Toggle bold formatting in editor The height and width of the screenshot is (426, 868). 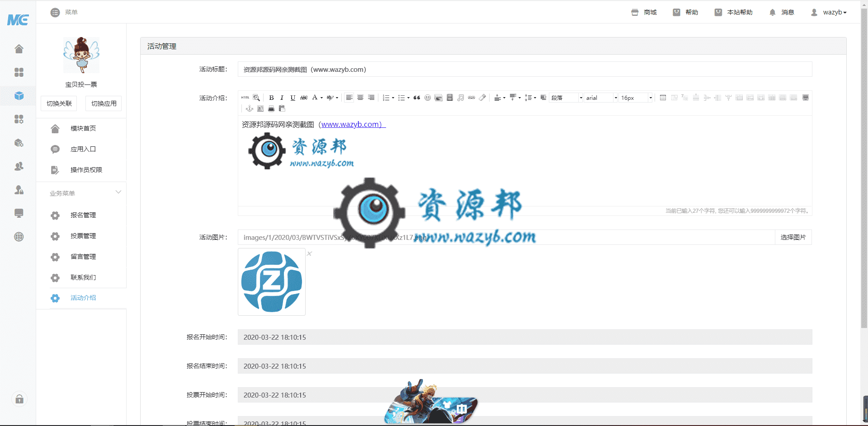coord(271,98)
